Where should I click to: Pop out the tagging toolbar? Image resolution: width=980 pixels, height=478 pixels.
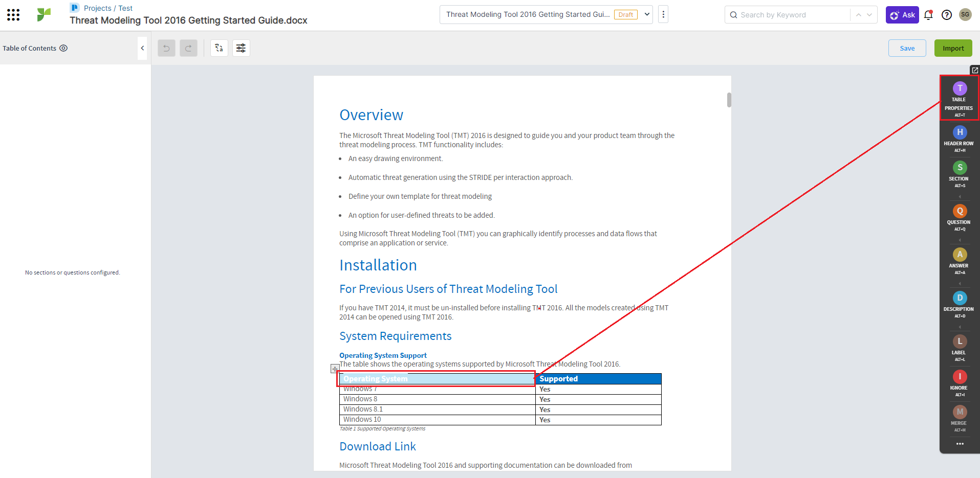click(x=975, y=70)
